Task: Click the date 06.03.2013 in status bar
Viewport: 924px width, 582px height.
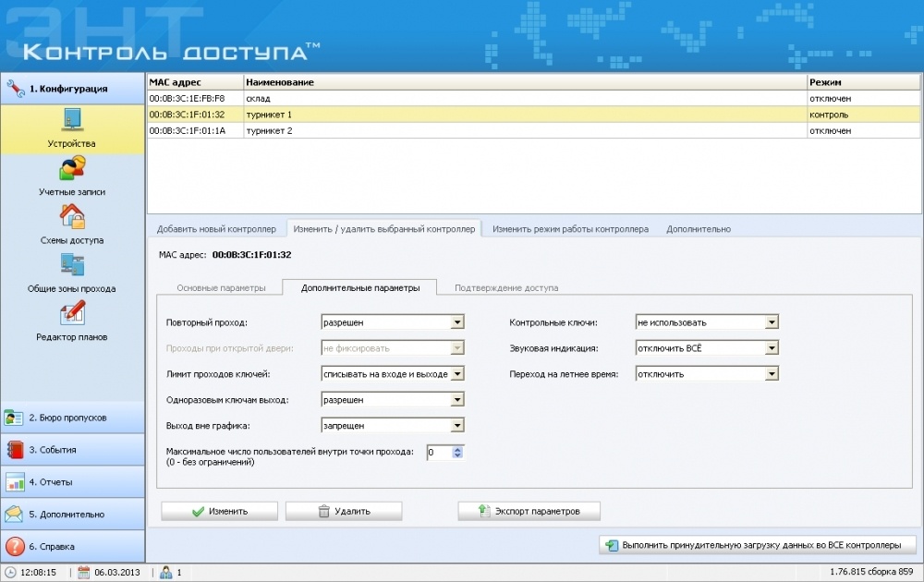Action: pyautogui.click(x=117, y=572)
